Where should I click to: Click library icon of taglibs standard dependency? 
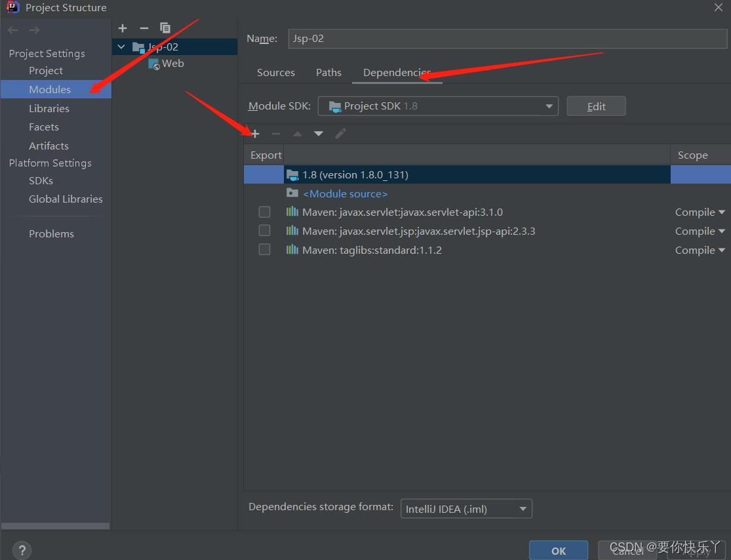(x=292, y=250)
